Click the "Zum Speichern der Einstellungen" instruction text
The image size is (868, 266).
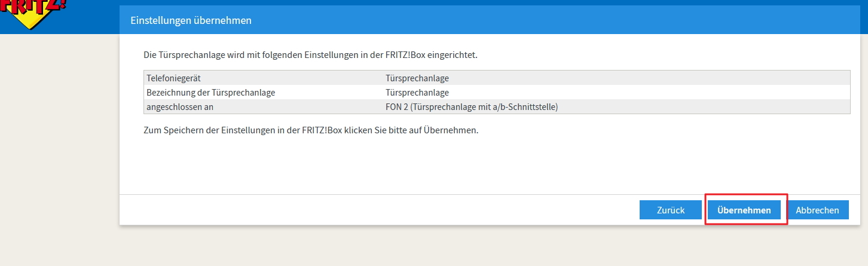(311, 130)
